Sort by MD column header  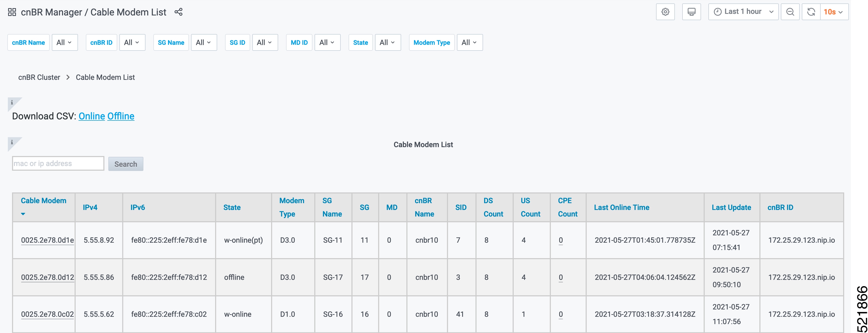(x=392, y=208)
